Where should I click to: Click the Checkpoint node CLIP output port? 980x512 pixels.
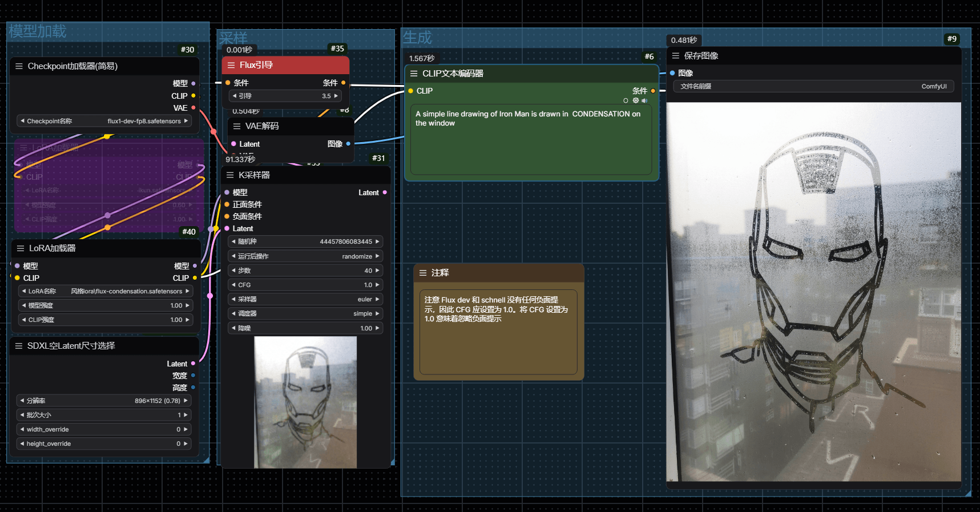click(x=193, y=95)
